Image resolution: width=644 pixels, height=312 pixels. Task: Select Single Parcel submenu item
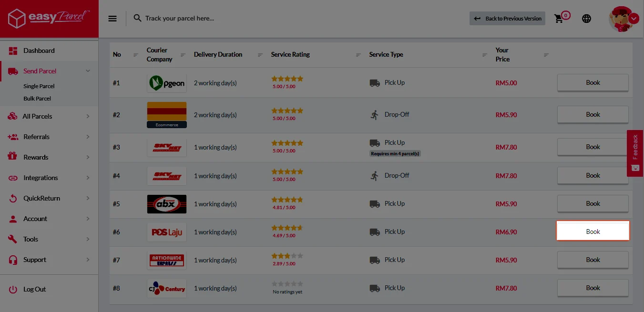pos(39,86)
